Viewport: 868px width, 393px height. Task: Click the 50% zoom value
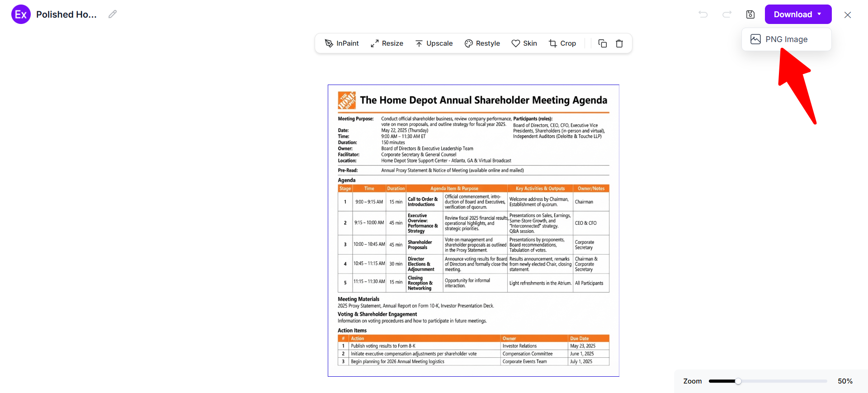coord(845,381)
